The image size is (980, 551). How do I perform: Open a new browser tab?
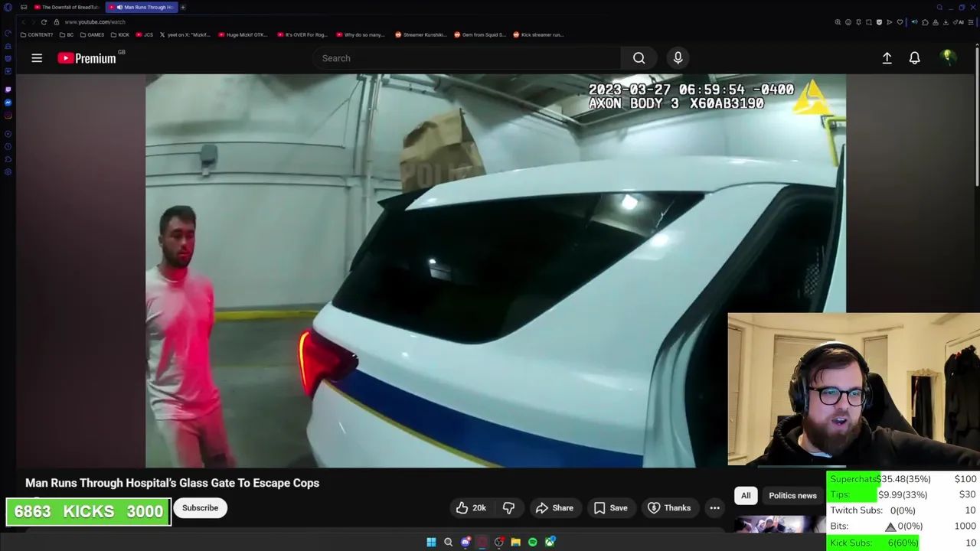tap(183, 7)
